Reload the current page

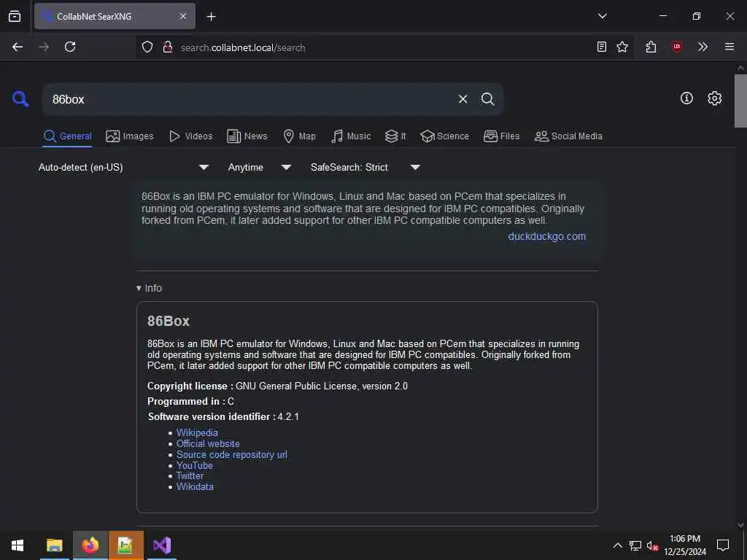(x=70, y=47)
